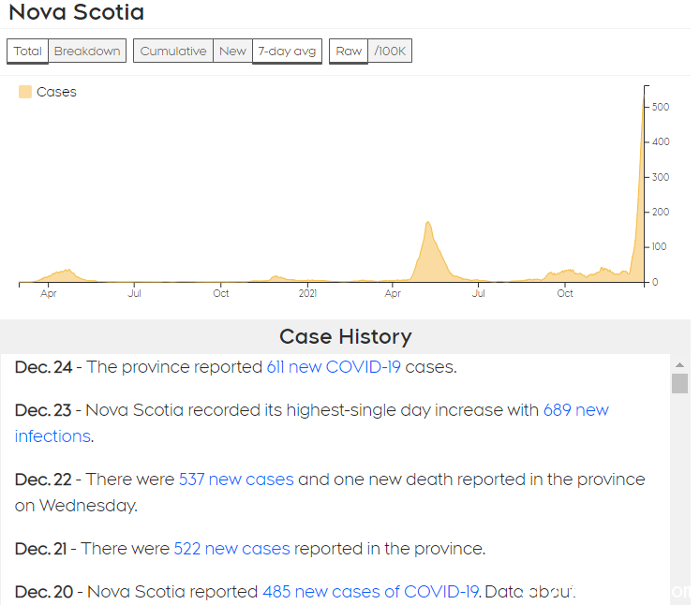Switch to Breakdown view

click(87, 51)
